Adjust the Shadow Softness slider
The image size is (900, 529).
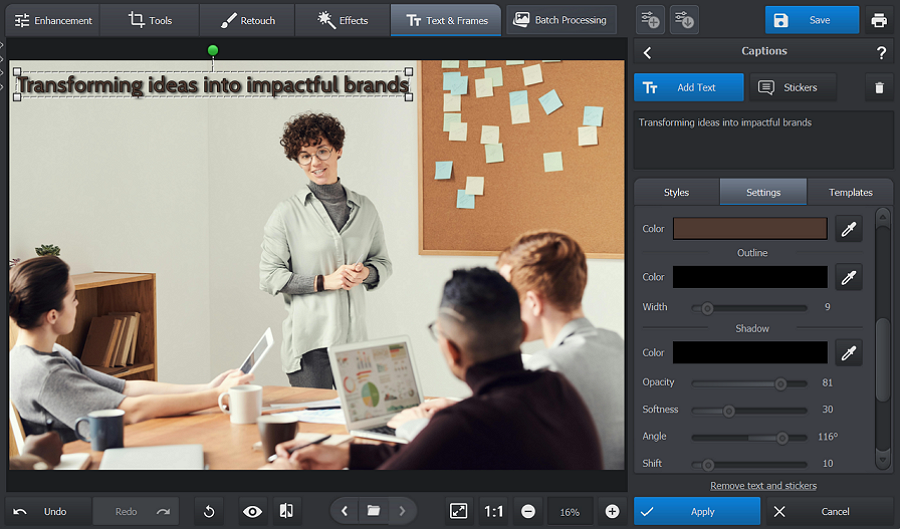pos(749,410)
